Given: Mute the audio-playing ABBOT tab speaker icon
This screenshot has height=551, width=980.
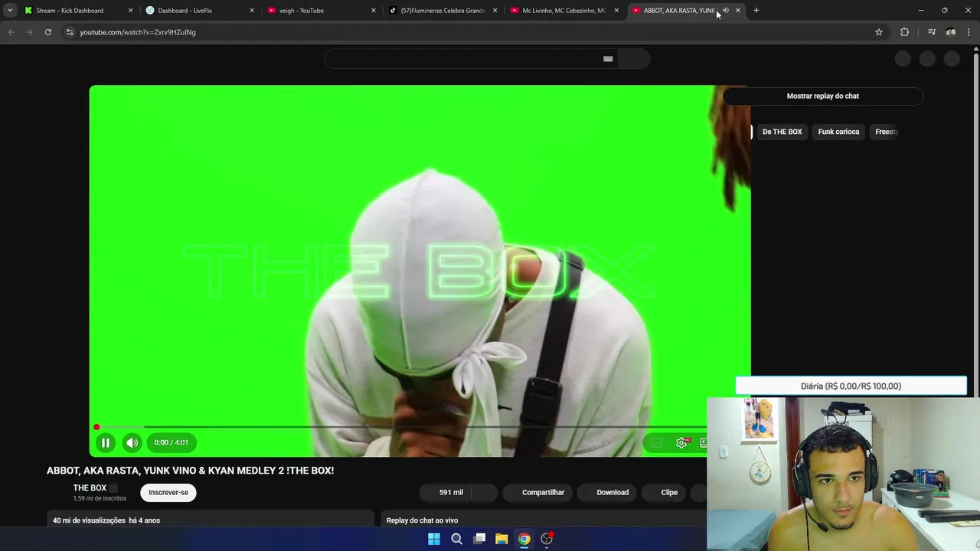Looking at the screenshot, I should tap(726, 11).
